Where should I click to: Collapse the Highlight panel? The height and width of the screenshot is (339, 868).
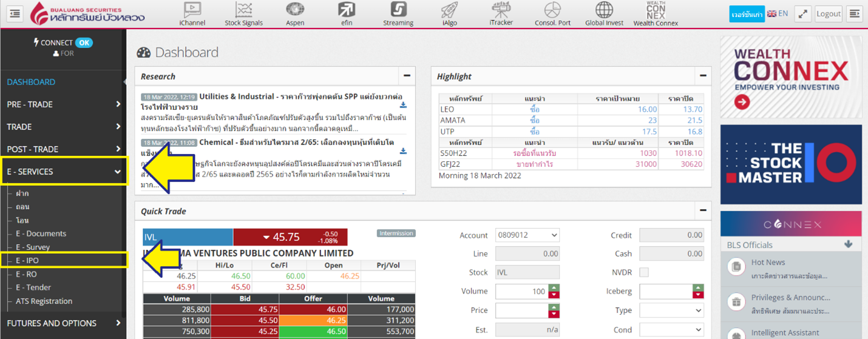pyautogui.click(x=703, y=76)
